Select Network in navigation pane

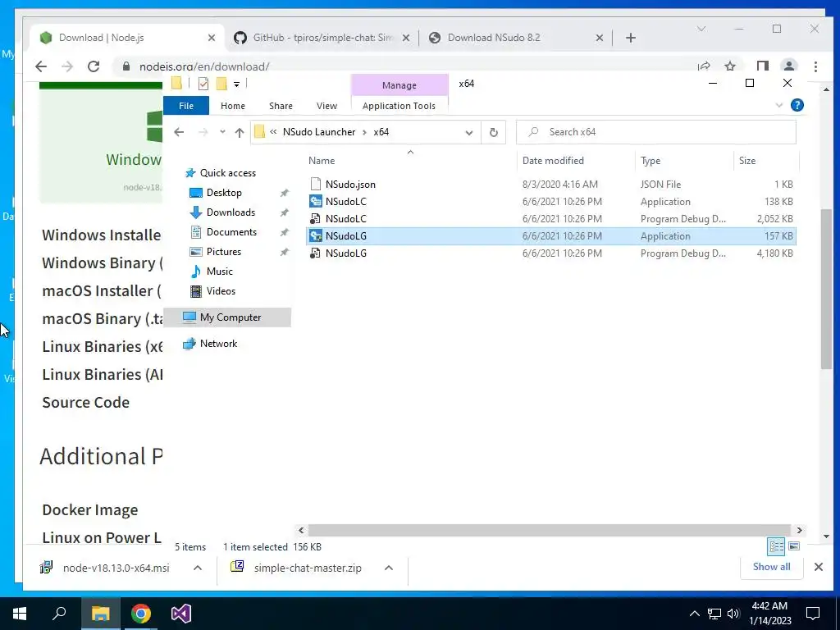[x=218, y=344]
